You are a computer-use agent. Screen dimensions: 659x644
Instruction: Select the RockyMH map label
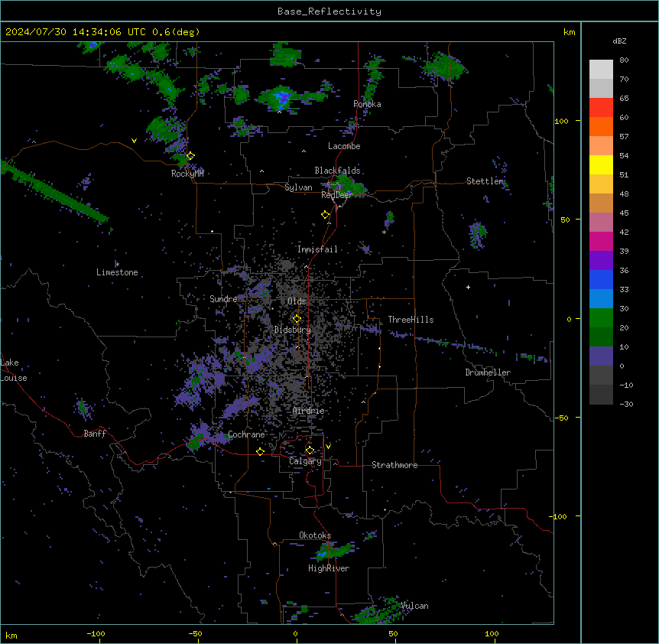[x=187, y=174]
